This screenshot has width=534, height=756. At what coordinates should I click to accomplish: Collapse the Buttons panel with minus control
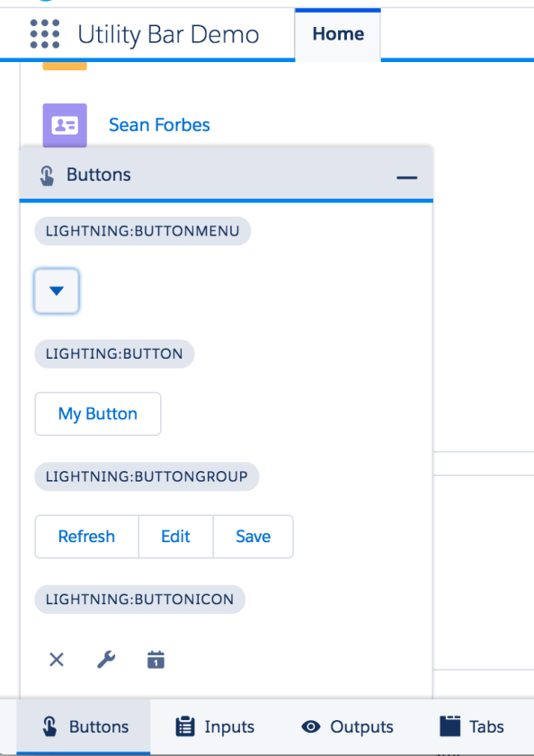click(x=406, y=175)
